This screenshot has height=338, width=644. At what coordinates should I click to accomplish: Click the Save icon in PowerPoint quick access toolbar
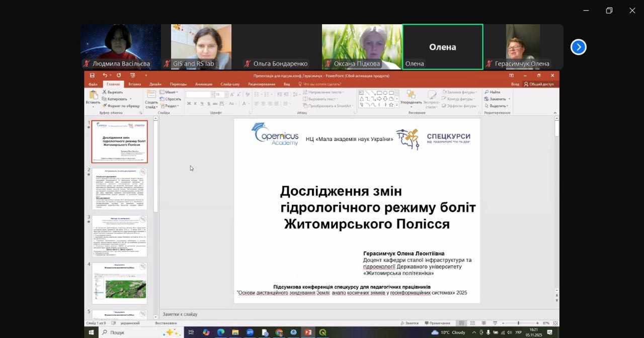(x=92, y=76)
